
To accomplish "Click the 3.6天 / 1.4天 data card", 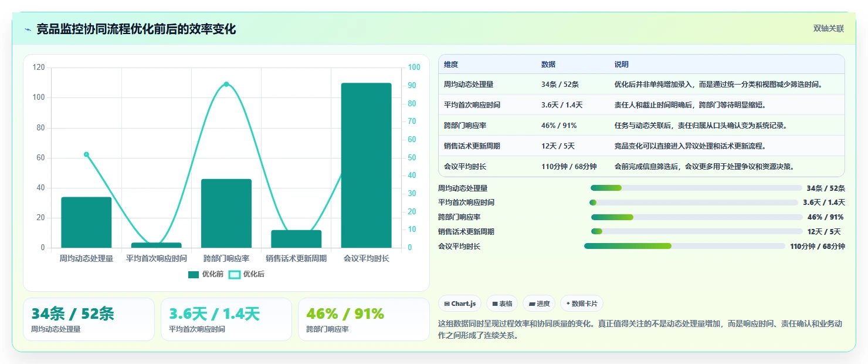I will coord(226,319).
